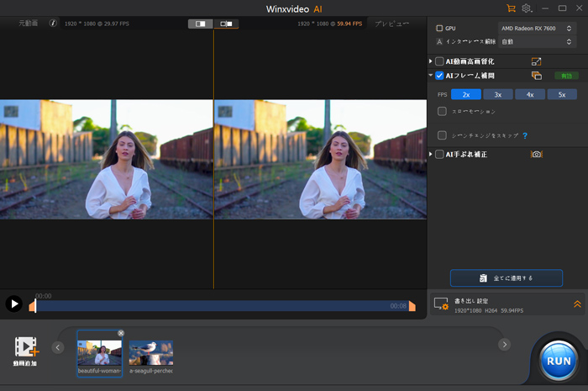Select the beautiful-woman video thumbnail
588x391 pixels.
[x=100, y=353]
